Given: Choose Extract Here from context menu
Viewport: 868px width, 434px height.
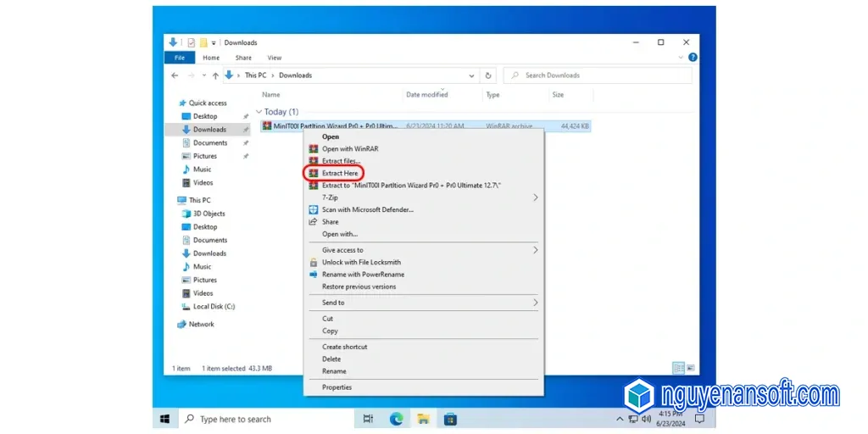Looking at the screenshot, I should [340, 173].
